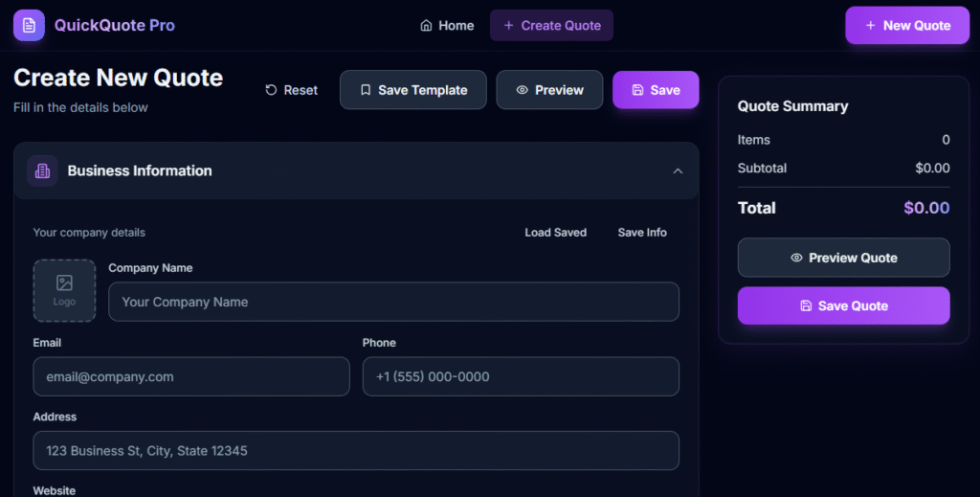Start a New Quote from header

point(907,26)
